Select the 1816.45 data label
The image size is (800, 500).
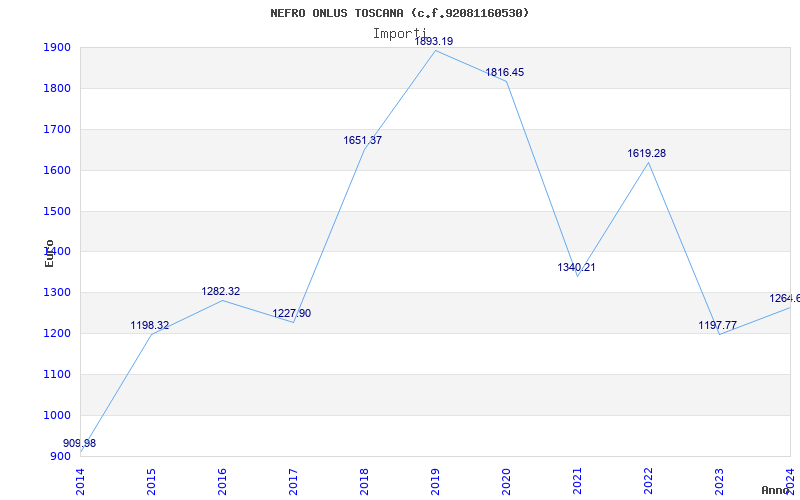[504, 72]
